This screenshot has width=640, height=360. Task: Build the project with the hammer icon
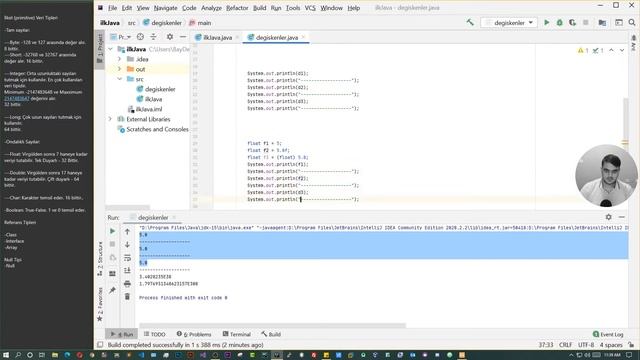tap(470, 23)
